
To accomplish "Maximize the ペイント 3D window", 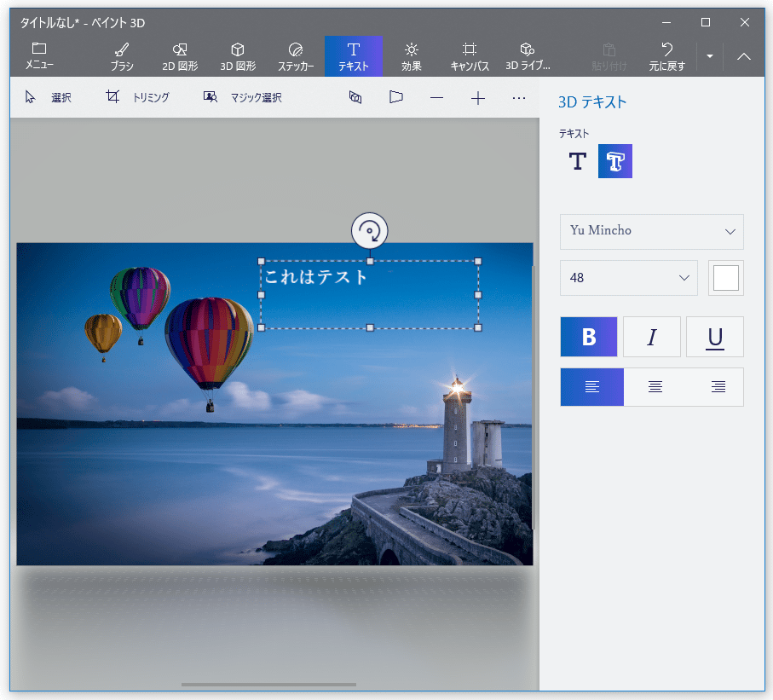I will coord(706,22).
